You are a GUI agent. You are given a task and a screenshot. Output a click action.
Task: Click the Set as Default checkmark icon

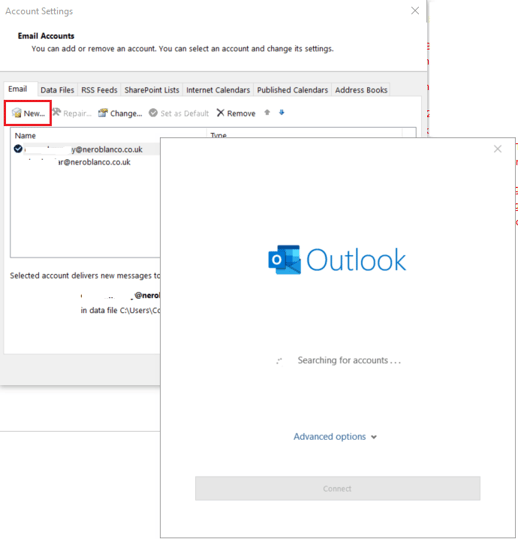point(153,113)
